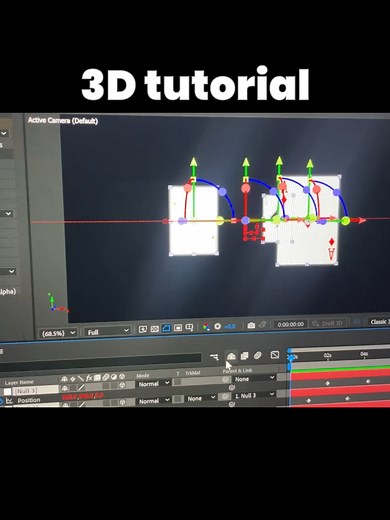This screenshot has height=520, width=390.
Task: Open the Graph Editor icon
Action: click(x=275, y=354)
